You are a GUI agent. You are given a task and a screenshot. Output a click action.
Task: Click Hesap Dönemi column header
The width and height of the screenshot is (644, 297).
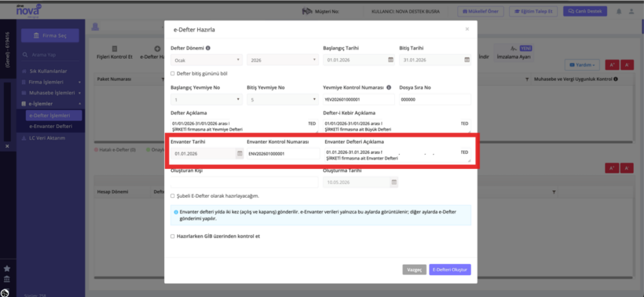point(113,192)
